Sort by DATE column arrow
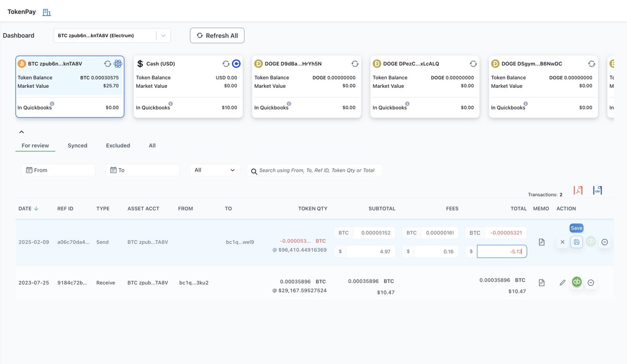This screenshot has width=627, height=364. pos(36,208)
